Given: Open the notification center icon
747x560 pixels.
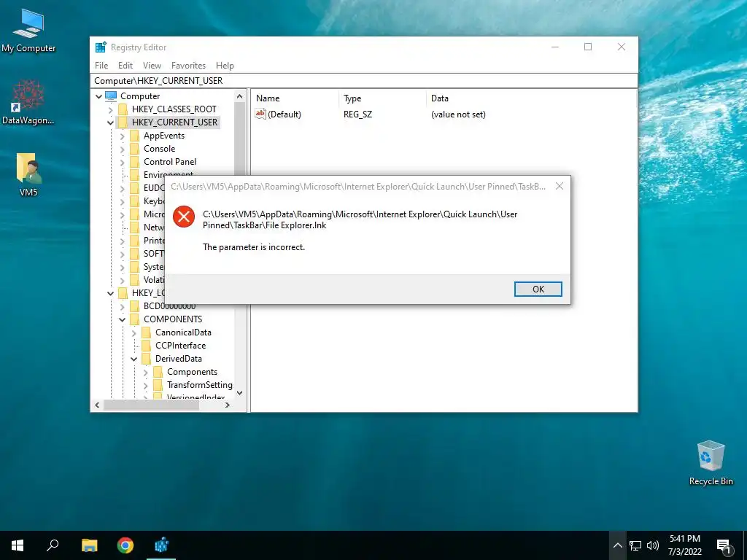Looking at the screenshot, I should pyautogui.click(x=724, y=546).
